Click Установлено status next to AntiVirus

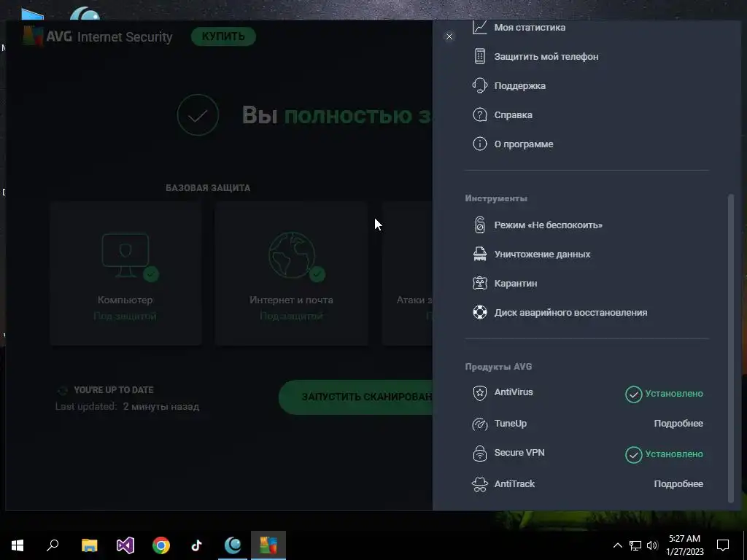pyautogui.click(x=664, y=394)
